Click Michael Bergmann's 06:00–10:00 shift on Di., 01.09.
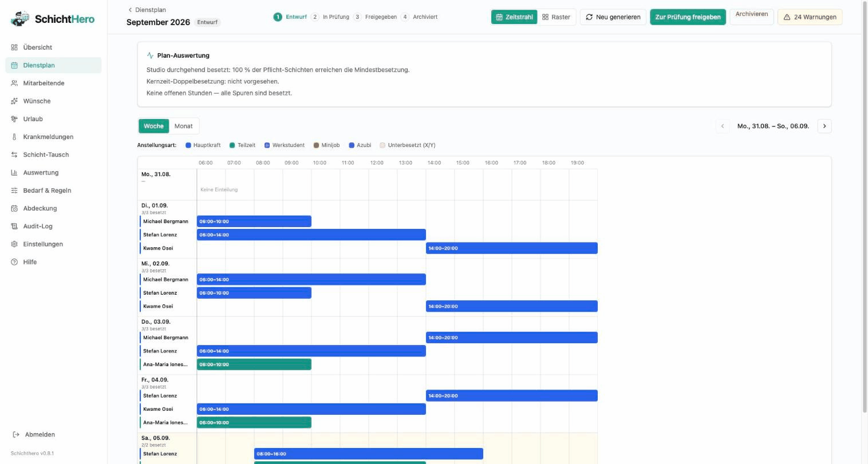The width and height of the screenshot is (868, 464). click(x=254, y=221)
